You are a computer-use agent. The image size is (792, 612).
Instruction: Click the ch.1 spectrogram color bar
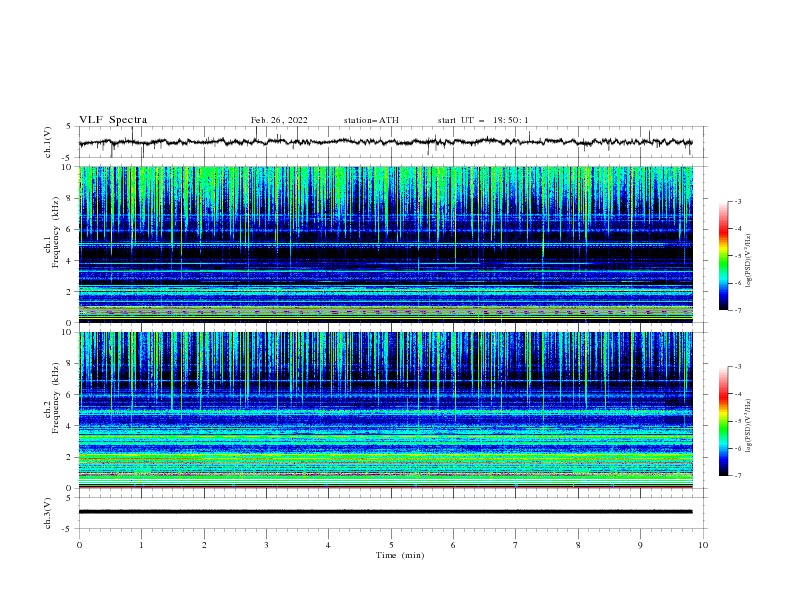coord(723,256)
